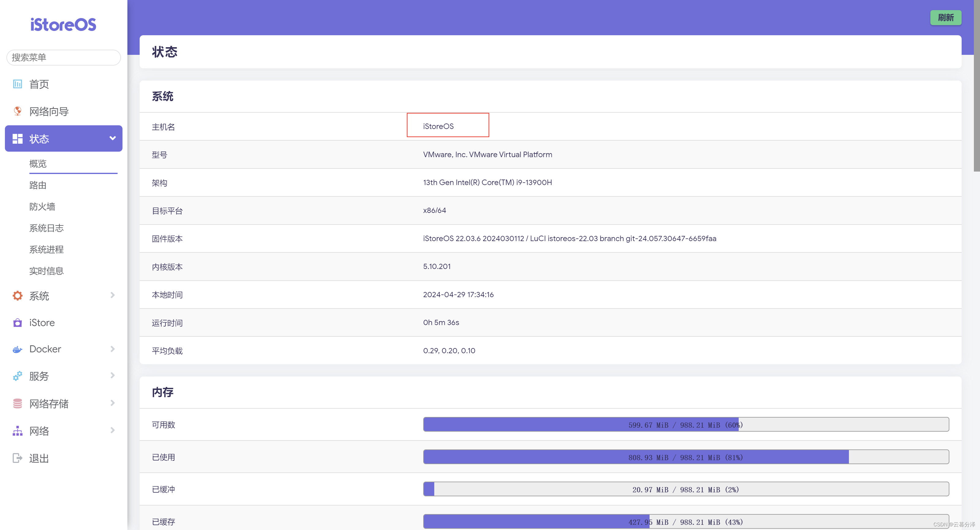Click the home page bar chart icon
Screen dimensions: 980x530
[17, 84]
